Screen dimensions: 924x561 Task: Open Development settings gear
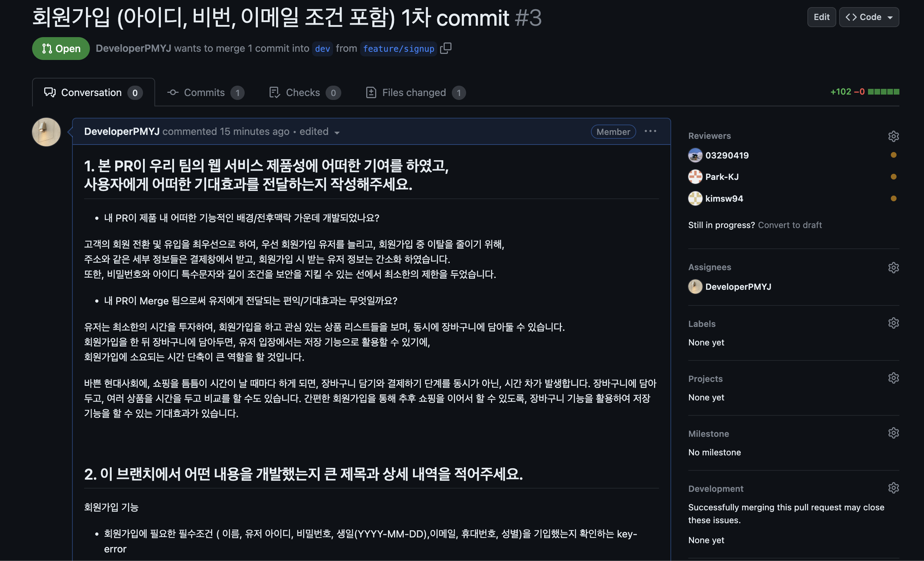893,488
